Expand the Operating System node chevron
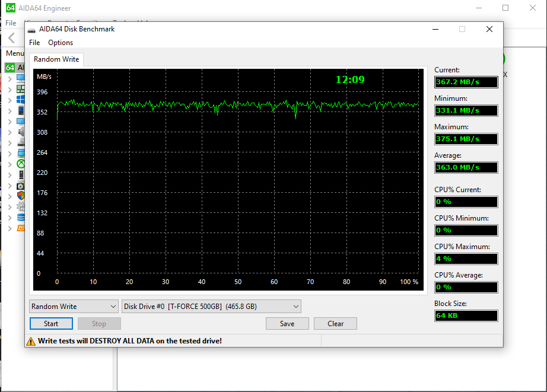This screenshot has width=547, height=392. pyautogui.click(x=9, y=100)
